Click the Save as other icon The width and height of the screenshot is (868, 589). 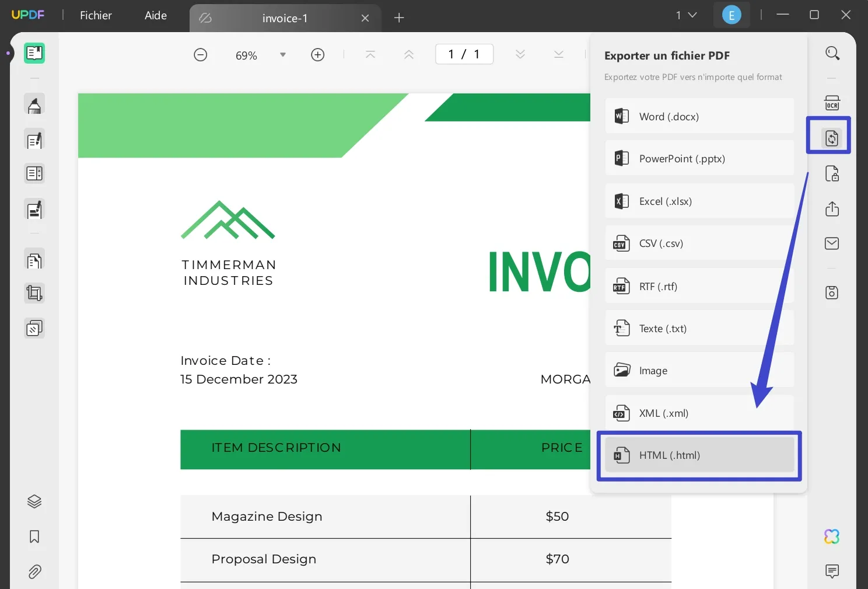[832, 292]
